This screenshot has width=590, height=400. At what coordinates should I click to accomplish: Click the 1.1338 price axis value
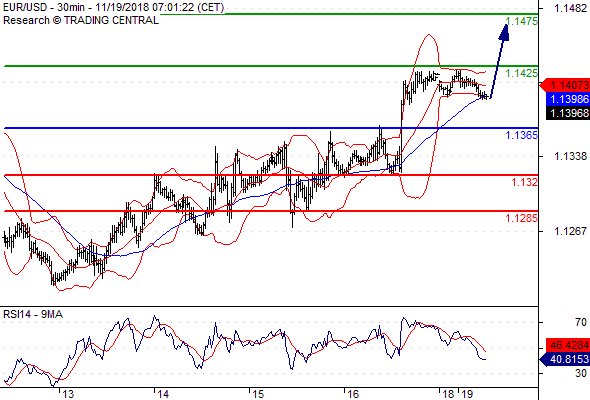[x=570, y=156]
